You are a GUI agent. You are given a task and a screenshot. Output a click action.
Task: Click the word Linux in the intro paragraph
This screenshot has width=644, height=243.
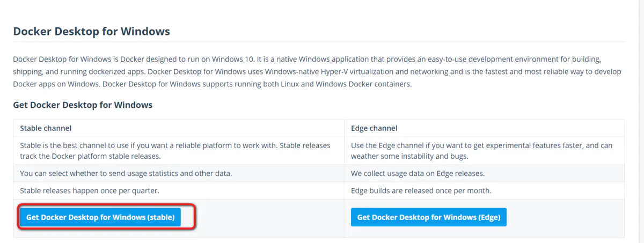[x=317, y=85]
